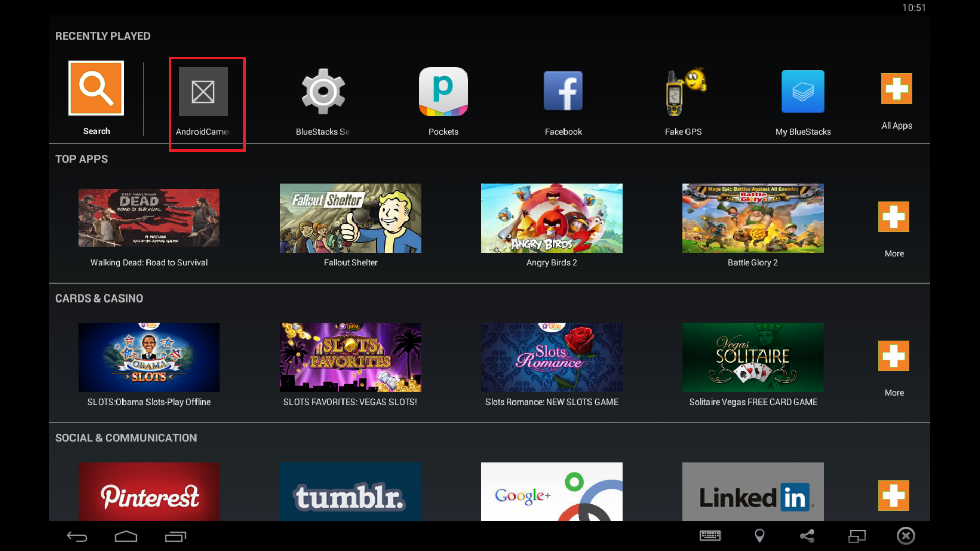Screen dimensions: 980x551
Task: Tap the Recent Apps navigation icon
Action: [x=176, y=536]
